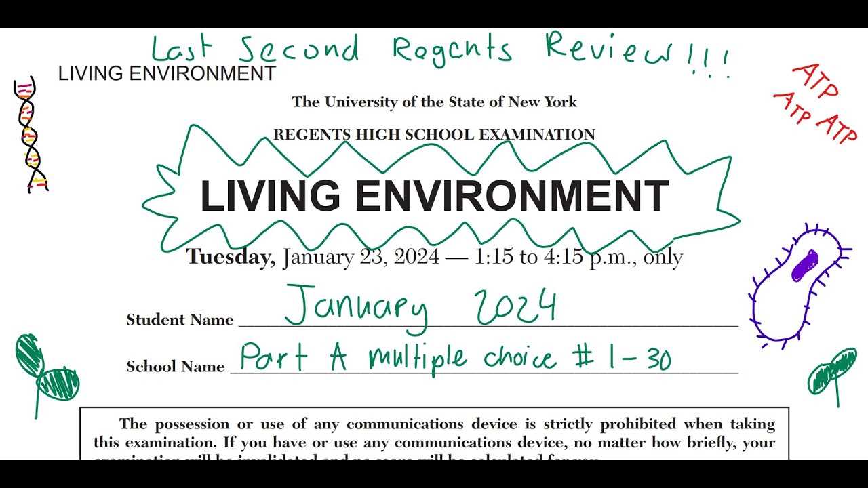Click the red handwritten ATP text
868x488 pixels.
click(x=816, y=104)
